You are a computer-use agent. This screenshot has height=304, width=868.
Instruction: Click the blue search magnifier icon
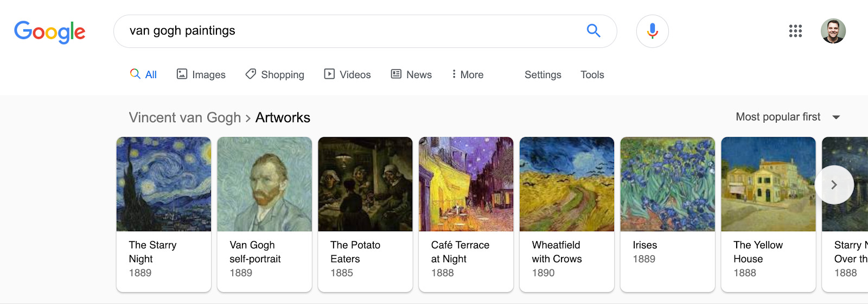(x=593, y=31)
